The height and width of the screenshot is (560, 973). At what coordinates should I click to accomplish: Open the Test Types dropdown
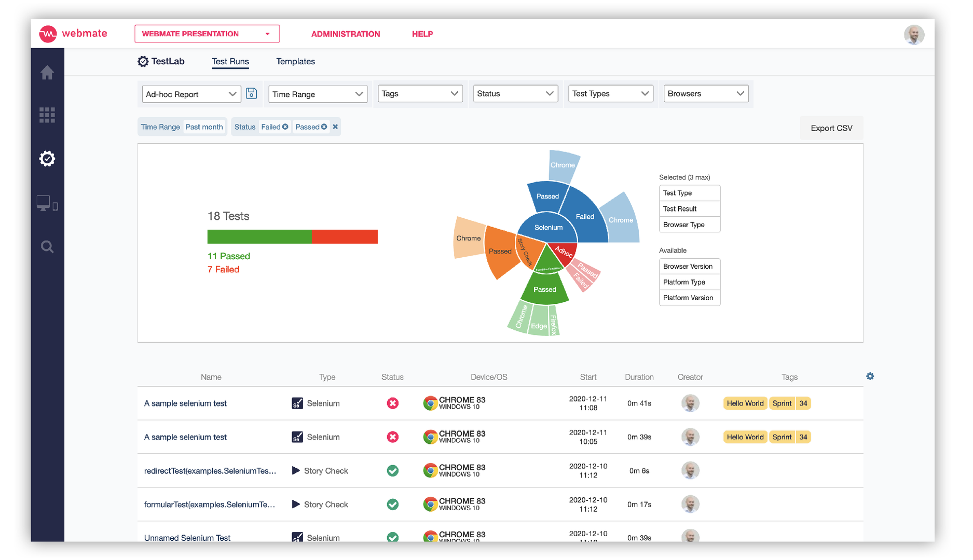611,93
